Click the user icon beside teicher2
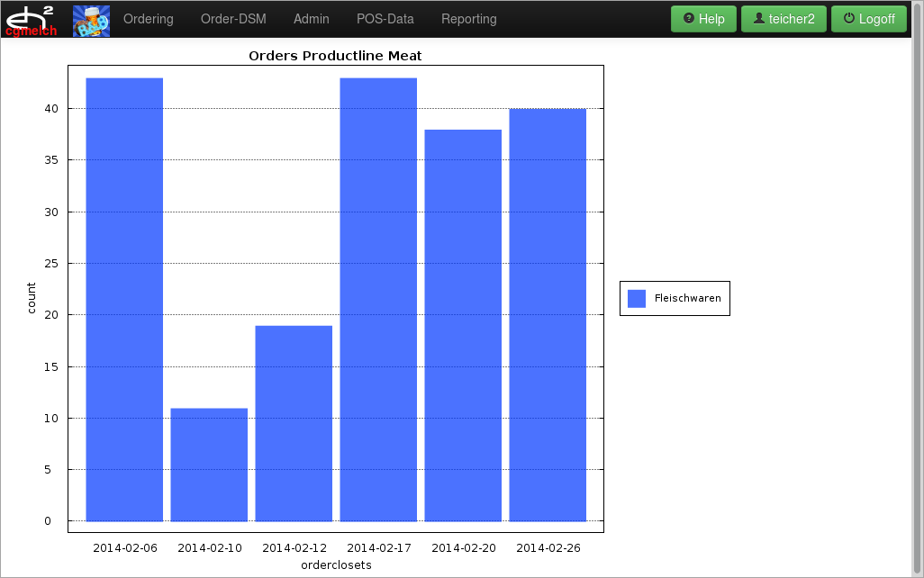This screenshot has height=578, width=924. (x=759, y=18)
